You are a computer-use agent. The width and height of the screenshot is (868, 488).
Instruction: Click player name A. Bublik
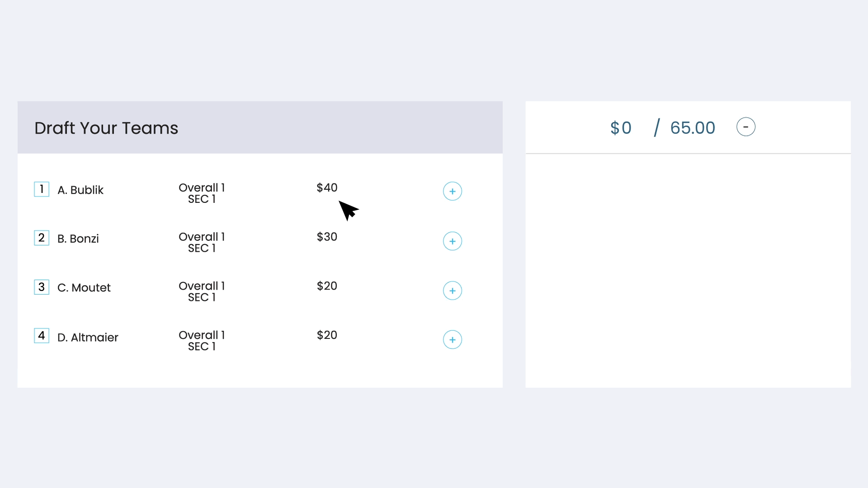[x=80, y=190]
